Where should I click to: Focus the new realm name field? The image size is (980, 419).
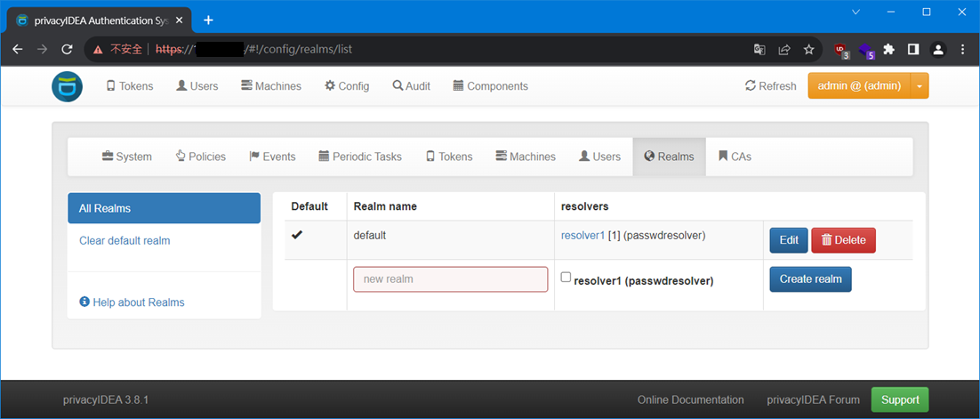pyautogui.click(x=451, y=279)
